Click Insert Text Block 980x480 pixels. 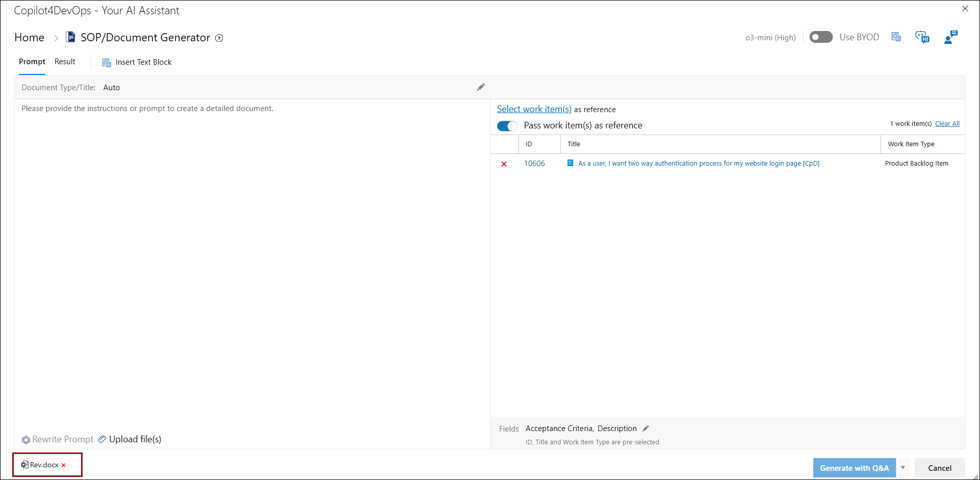pos(137,62)
